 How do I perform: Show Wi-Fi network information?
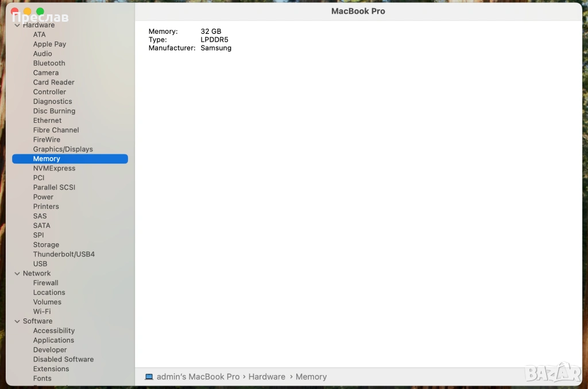[x=42, y=312]
